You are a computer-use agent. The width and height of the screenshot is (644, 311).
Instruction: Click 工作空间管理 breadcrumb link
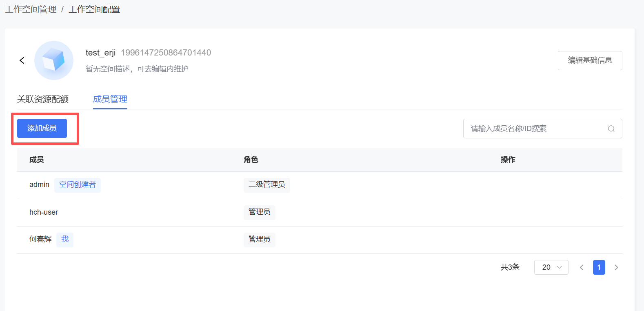[31, 9]
